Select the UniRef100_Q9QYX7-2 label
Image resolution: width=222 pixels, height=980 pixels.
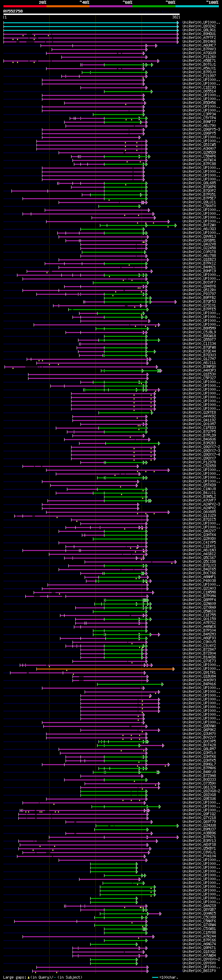[x=201, y=447]
